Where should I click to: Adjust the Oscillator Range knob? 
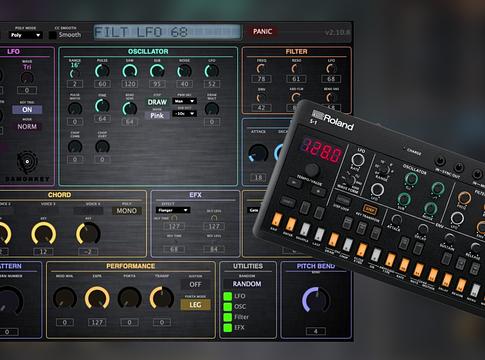pos(75,73)
